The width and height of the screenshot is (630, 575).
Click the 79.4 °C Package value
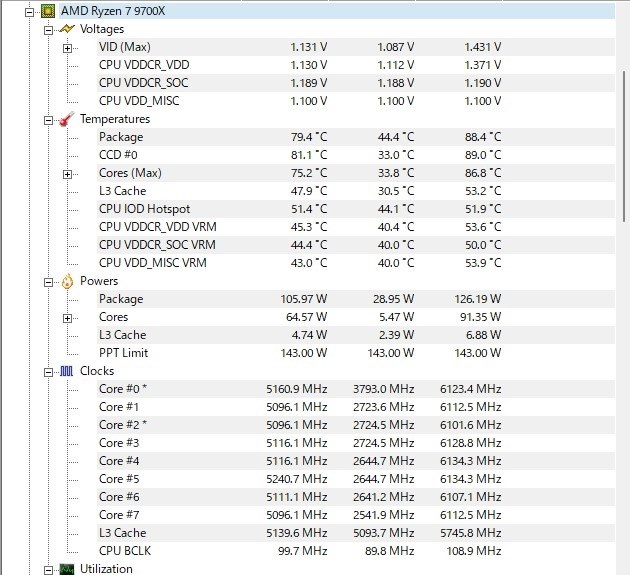(x=309, y=137)
